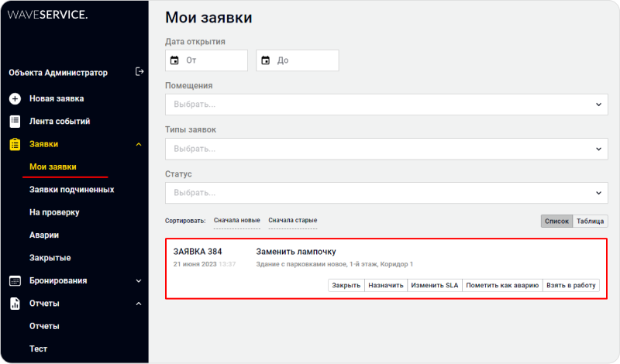Open Заявки подчиненных in sidebar

pos(71,189)
